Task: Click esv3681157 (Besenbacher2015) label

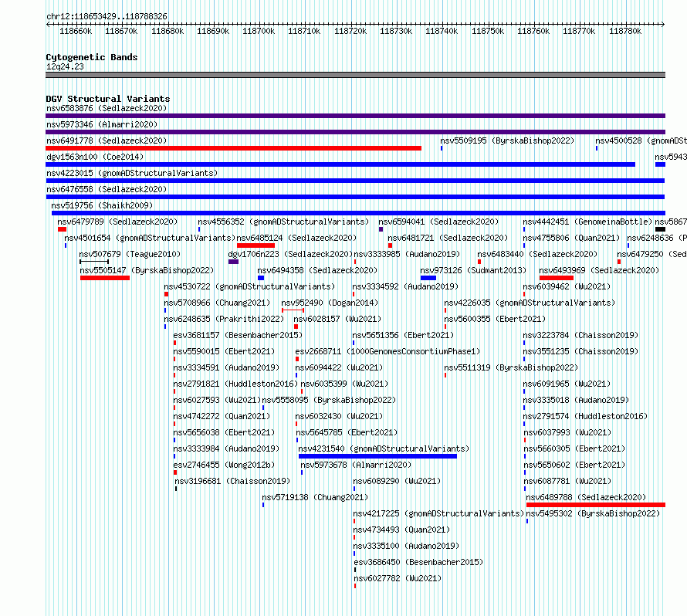Action: click(238, 335)
